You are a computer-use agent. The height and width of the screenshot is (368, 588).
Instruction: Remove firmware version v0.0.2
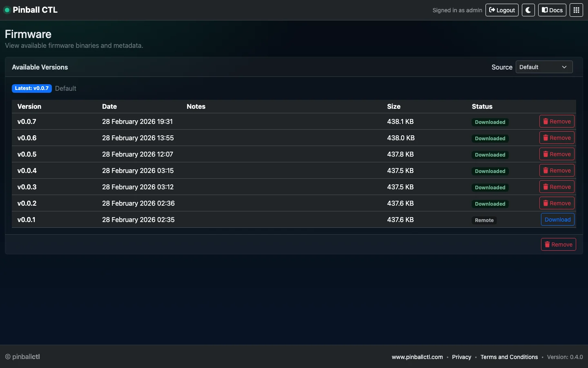pyautogui.click(x=557, y=203)
